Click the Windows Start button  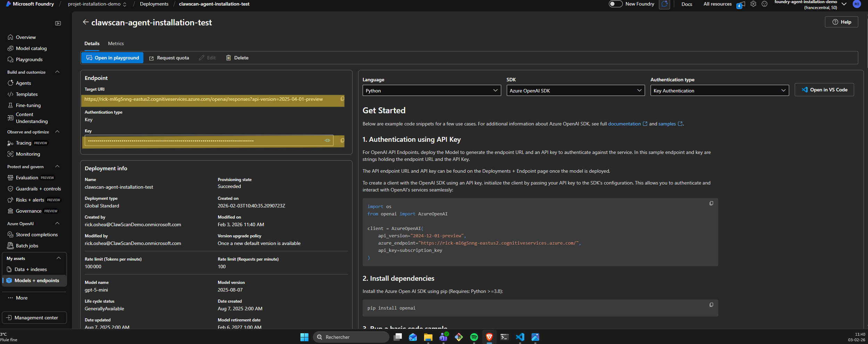point(304,337)
